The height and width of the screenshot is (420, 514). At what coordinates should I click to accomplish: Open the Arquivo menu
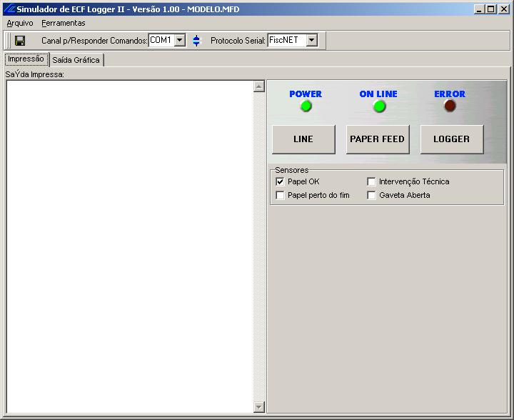pos(20,23)
